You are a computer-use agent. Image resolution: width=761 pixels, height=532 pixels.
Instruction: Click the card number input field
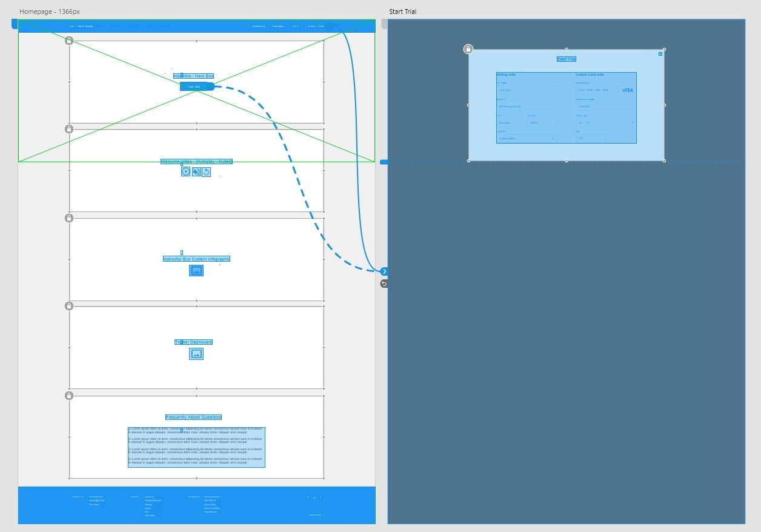[596, 90]
